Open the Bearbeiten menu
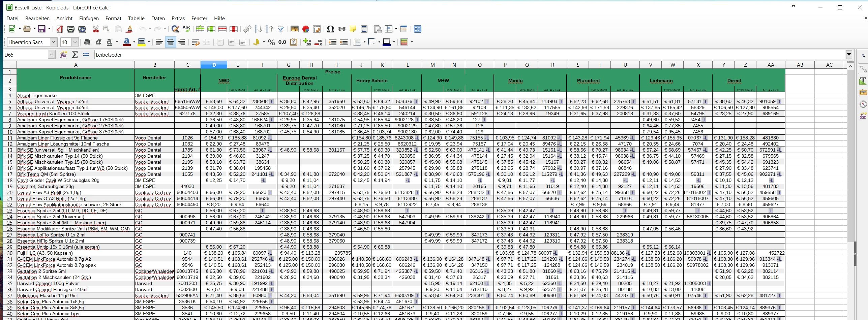This screenshot has width=868, height=320. (x=37, y=19)
